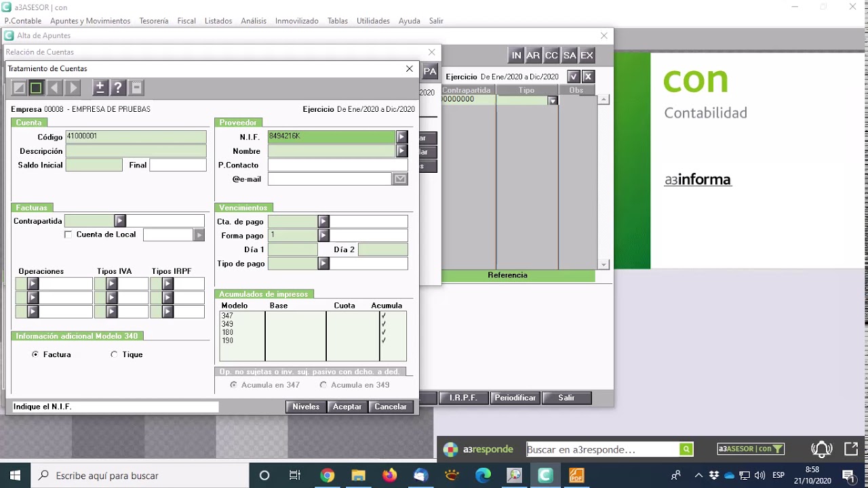The height and width of the screenshot is (488, 868).
Task: Open help with the question mark icon
Action: pos(118,87)
